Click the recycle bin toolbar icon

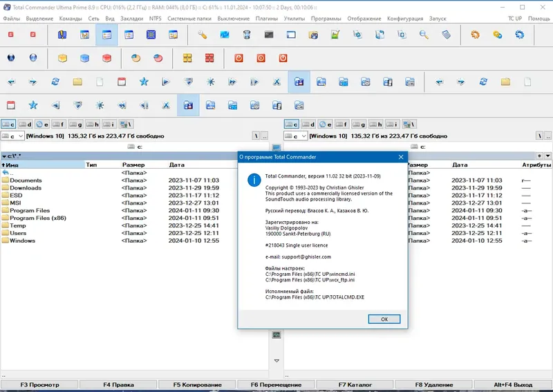247,35
